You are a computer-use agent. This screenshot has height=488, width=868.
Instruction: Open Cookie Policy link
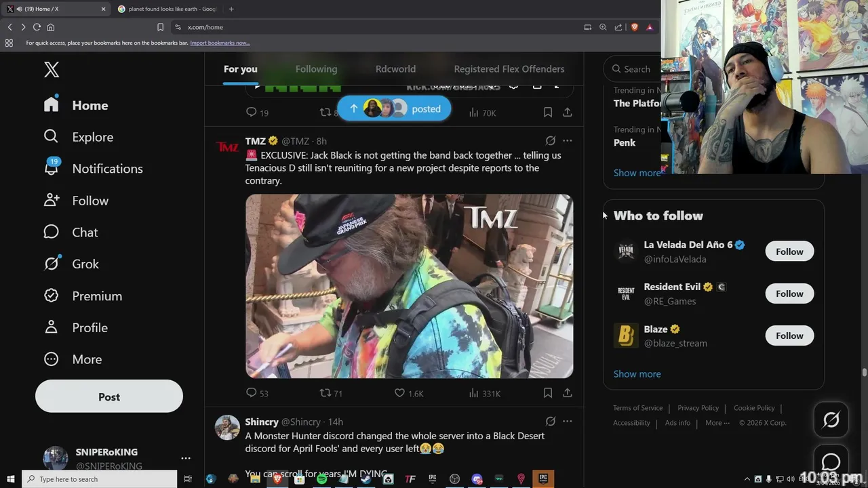click(x=754, y=408)
